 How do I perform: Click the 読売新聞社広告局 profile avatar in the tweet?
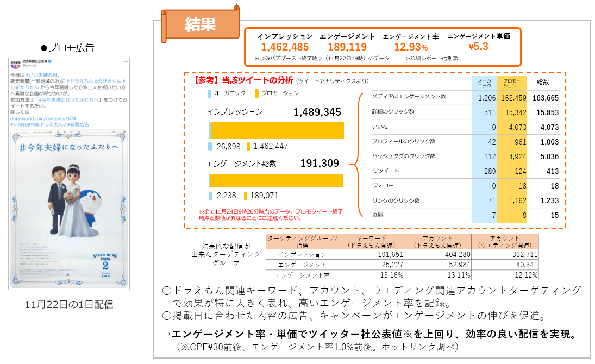[15, 64]
